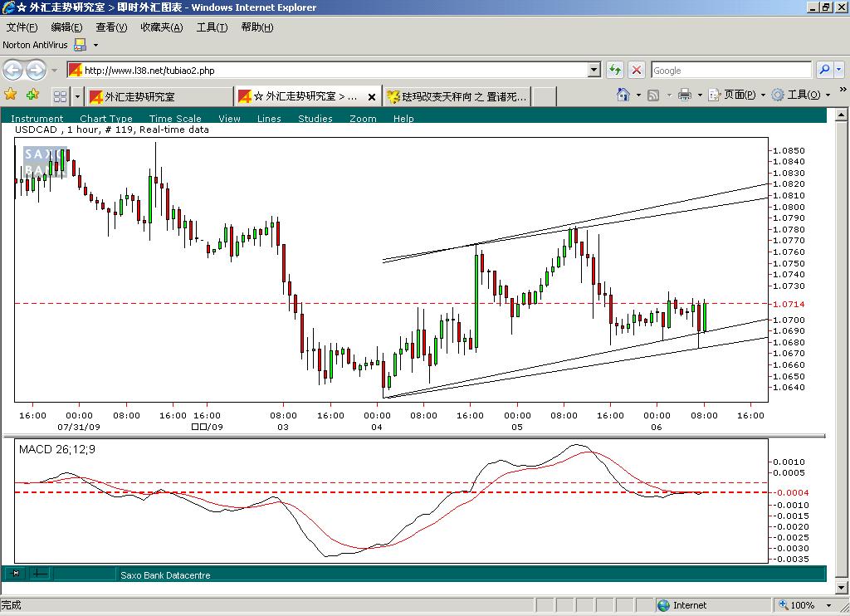
Task: Click the USDCAD, 1 hour chart title
Action: point(112,130)
